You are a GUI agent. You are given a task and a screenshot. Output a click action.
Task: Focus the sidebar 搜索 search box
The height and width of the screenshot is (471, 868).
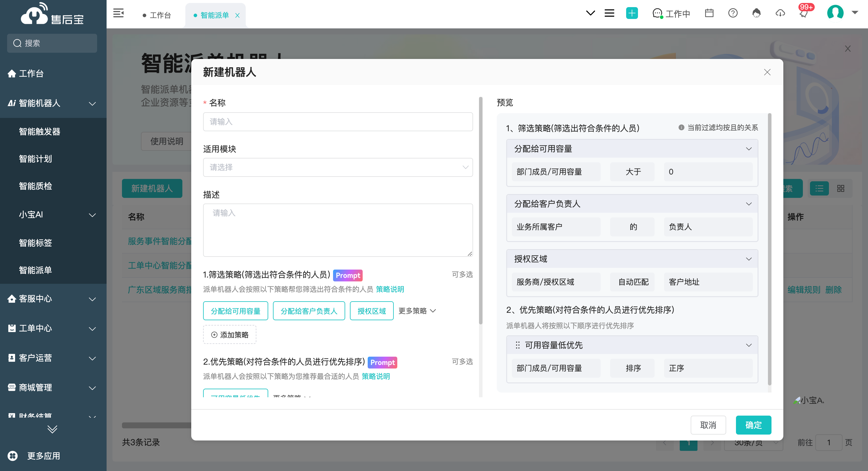coord(52,43)
